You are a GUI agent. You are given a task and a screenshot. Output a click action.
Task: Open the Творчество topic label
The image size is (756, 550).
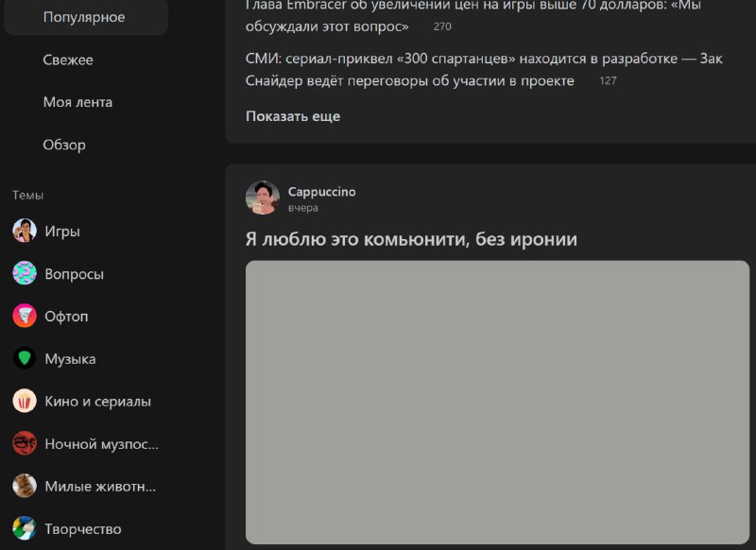tap(83, 529)
